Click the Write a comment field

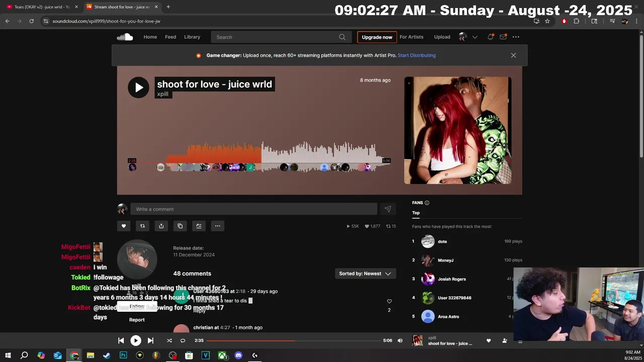point(254,209)
